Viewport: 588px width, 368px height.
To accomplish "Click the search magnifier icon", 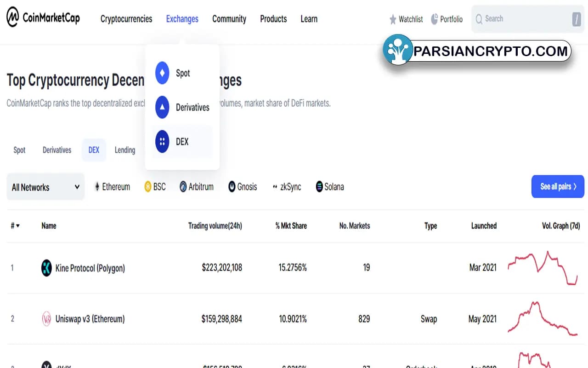I will 479,19.
